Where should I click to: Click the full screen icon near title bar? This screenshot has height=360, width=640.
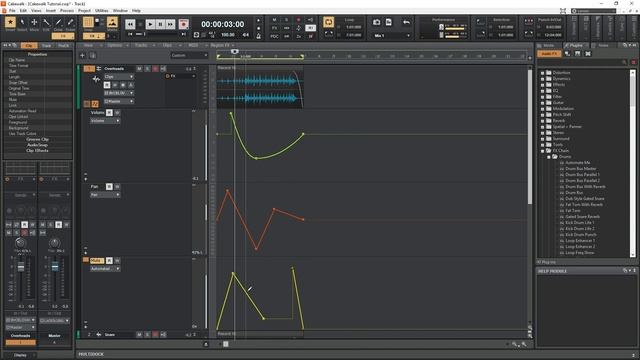[x=563, y=11]
